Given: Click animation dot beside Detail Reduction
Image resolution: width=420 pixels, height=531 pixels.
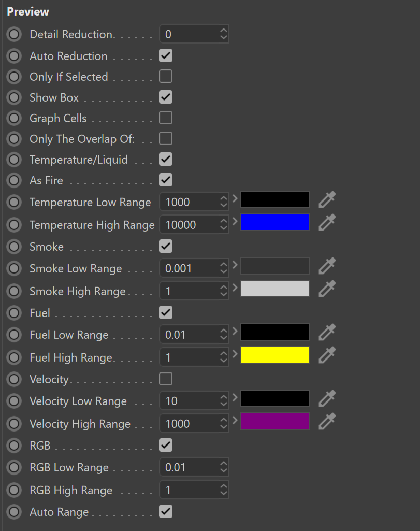Looking at the screenshot, I should click(14, 34).
